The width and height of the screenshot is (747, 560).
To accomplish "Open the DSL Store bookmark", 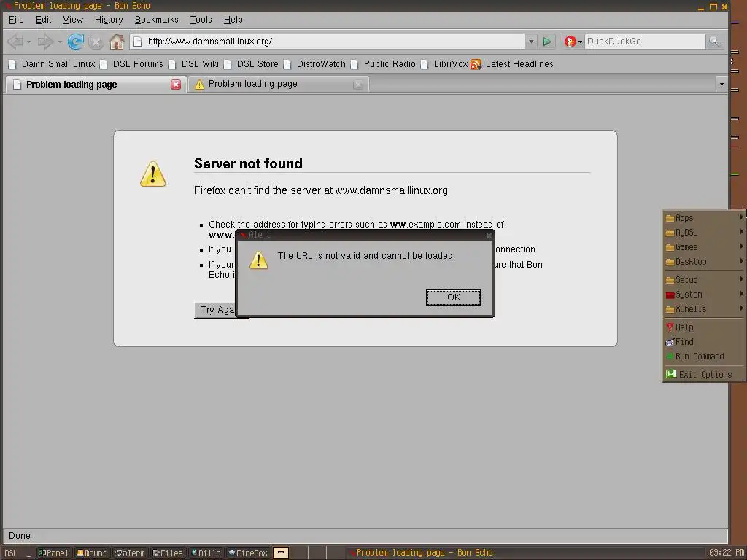I will pos(251,64).
